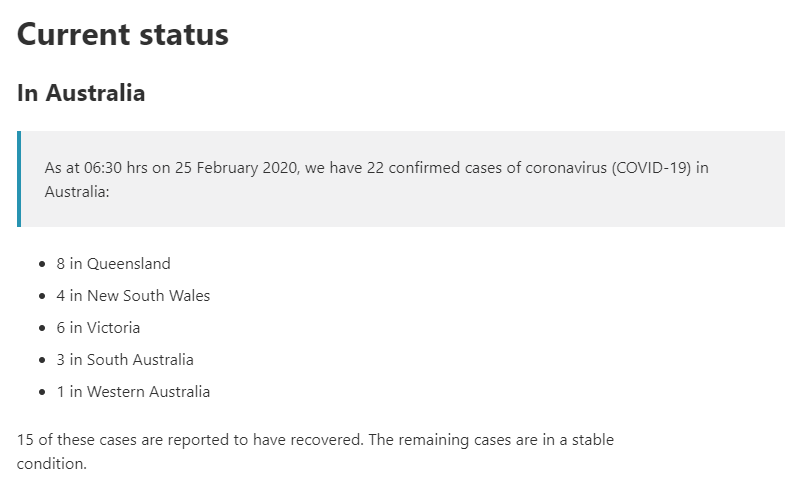Click the bullet point beside Queensland

(x=42, y=264)
